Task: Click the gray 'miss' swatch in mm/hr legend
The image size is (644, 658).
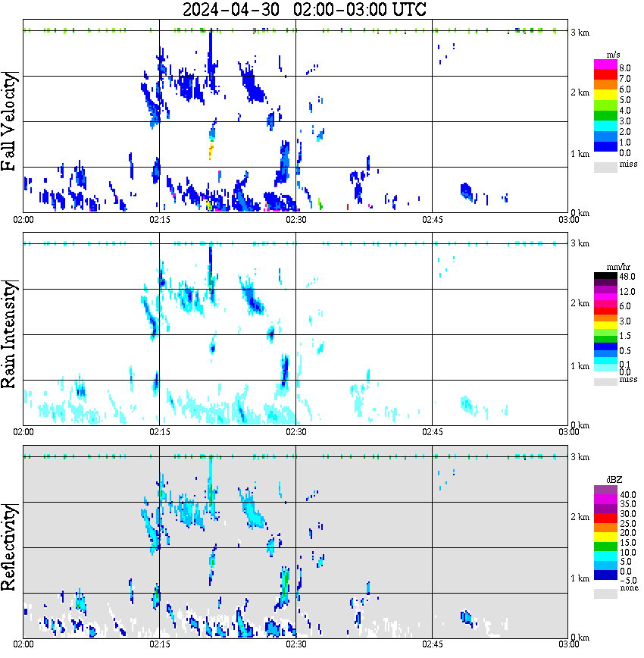Action: 605,382
